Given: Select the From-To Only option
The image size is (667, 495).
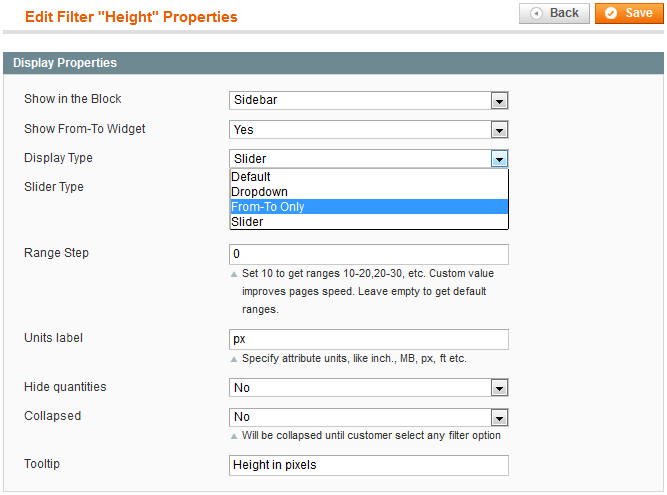Looking at the screenshot, I should pyautogui.click(x=368, y=207).
